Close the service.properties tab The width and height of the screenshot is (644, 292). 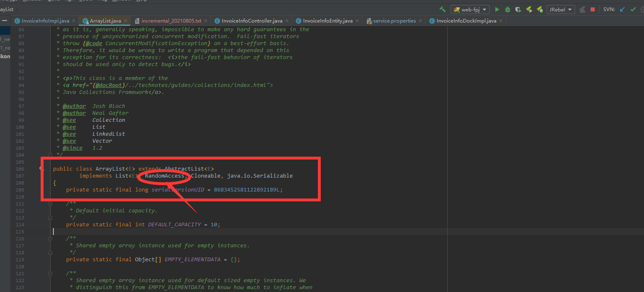coord(421,21)
